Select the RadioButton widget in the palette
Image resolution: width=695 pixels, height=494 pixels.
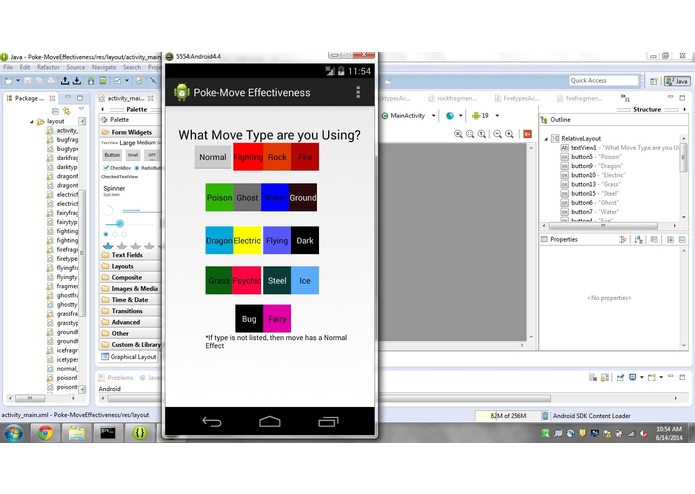coord(148,168)
